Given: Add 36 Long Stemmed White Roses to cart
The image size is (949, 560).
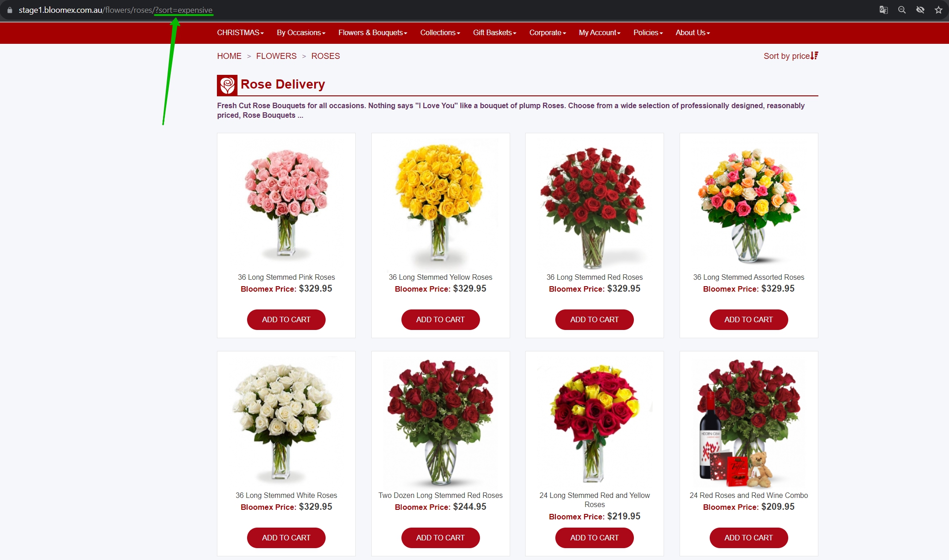Looking at the screenshot, I should pos(286,538).
